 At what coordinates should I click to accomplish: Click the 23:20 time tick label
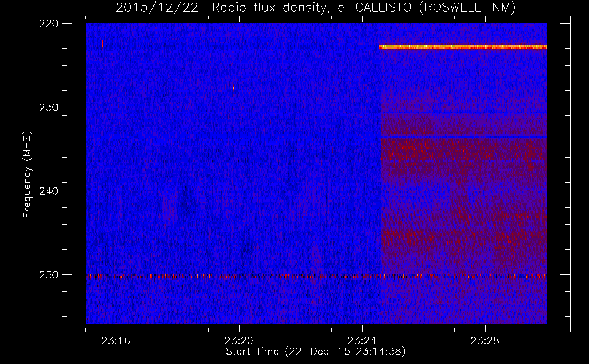239,341
